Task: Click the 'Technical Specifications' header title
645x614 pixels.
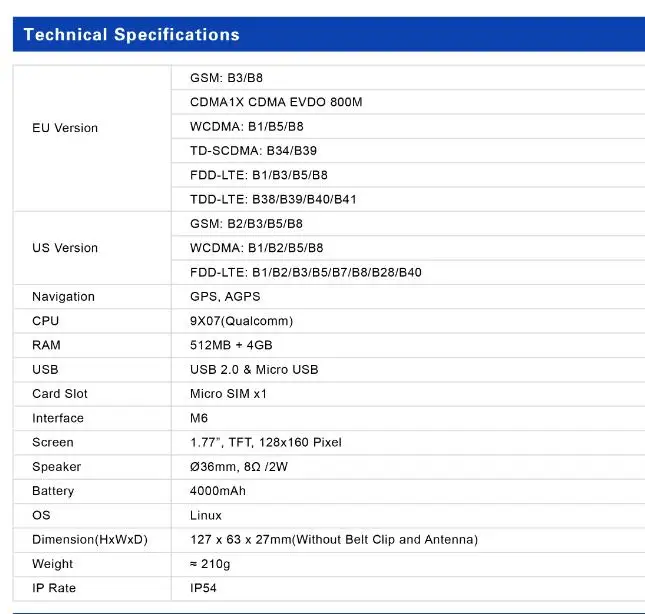Action: point(132,35)
